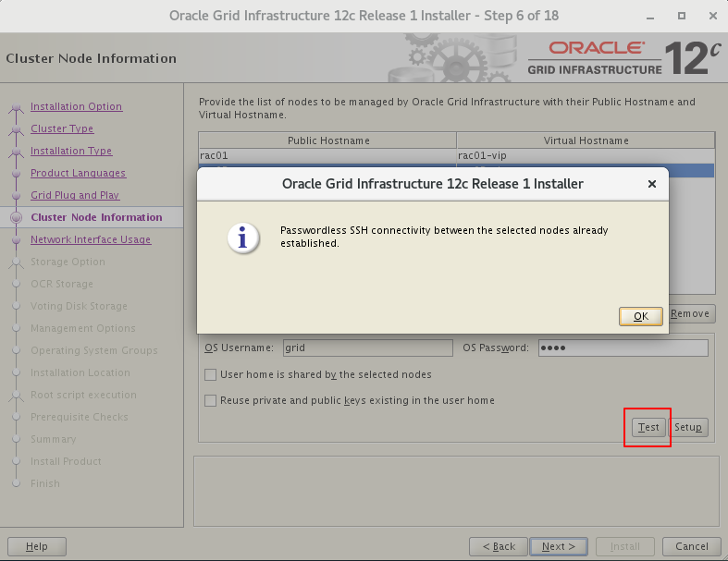Click the Setup SSH connectivity button

tap(688, 427)
